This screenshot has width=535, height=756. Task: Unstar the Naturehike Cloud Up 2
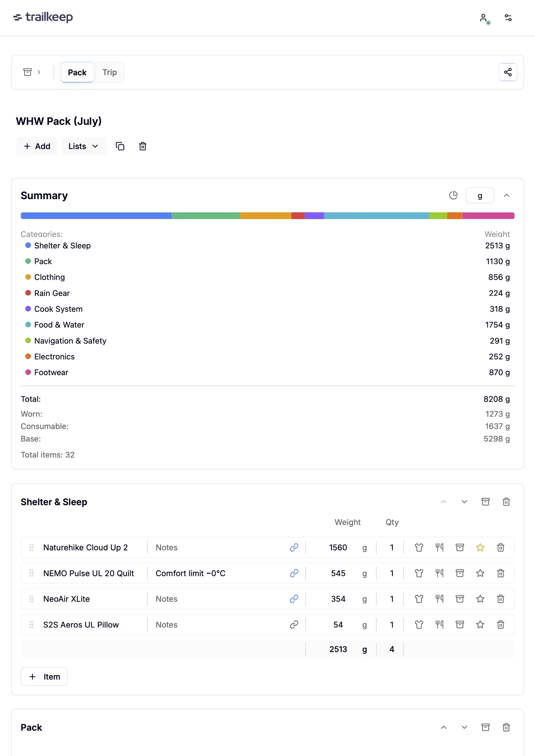click(480, 547)
